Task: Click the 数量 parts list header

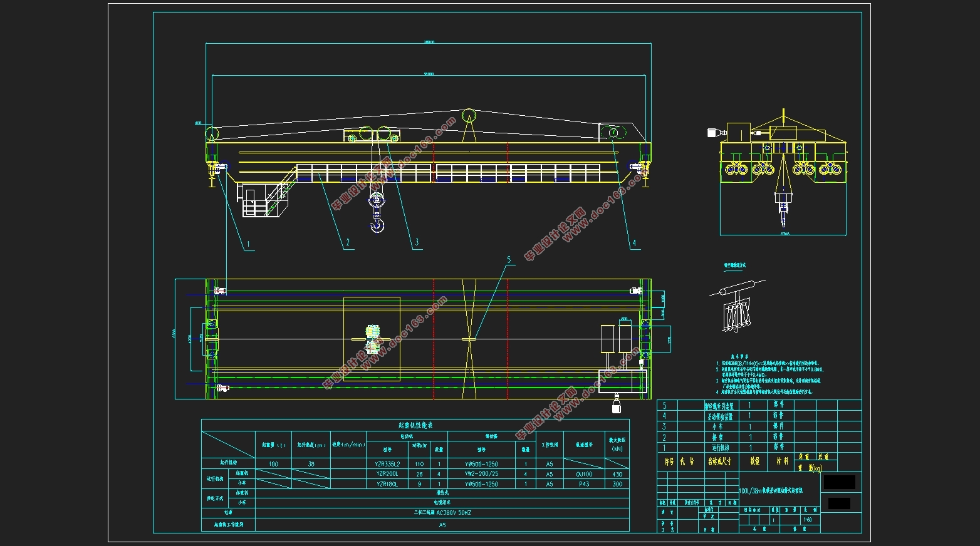Action: (755, 461)
